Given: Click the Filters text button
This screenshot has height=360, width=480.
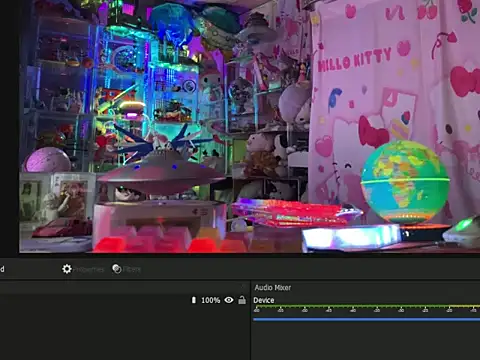Looking at the screenshot, I should 132,269.
